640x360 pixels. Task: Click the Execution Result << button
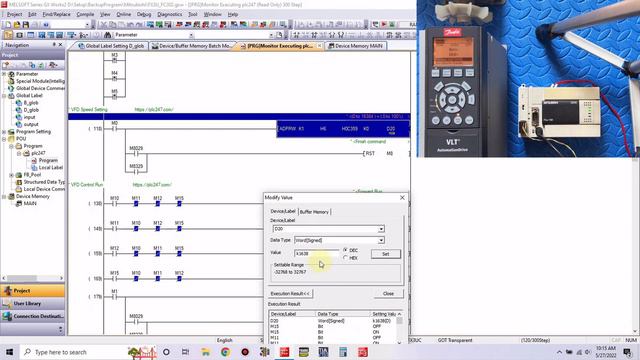pyautogui.click(x=290, y=293)
